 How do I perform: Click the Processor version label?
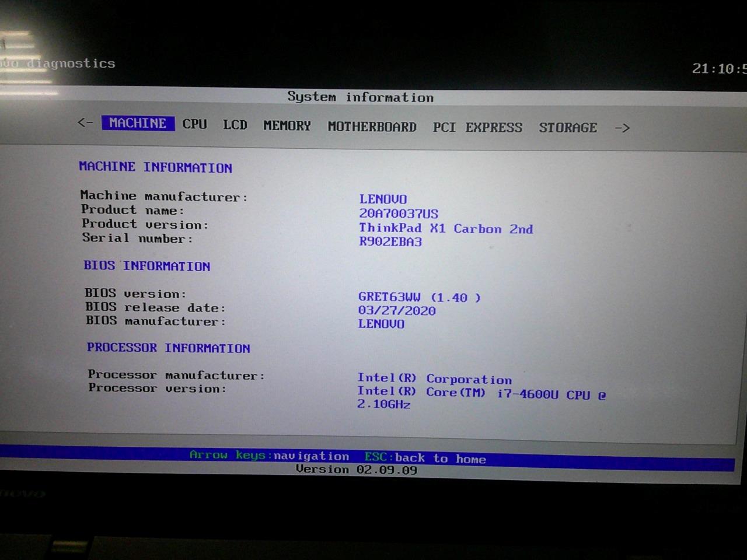pos(158,388)
